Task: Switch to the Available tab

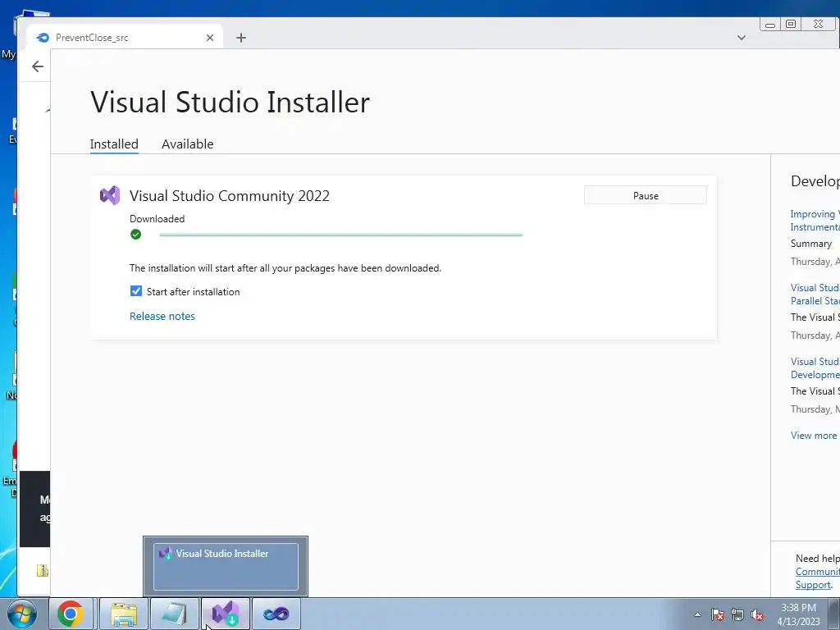Action: 188,144
